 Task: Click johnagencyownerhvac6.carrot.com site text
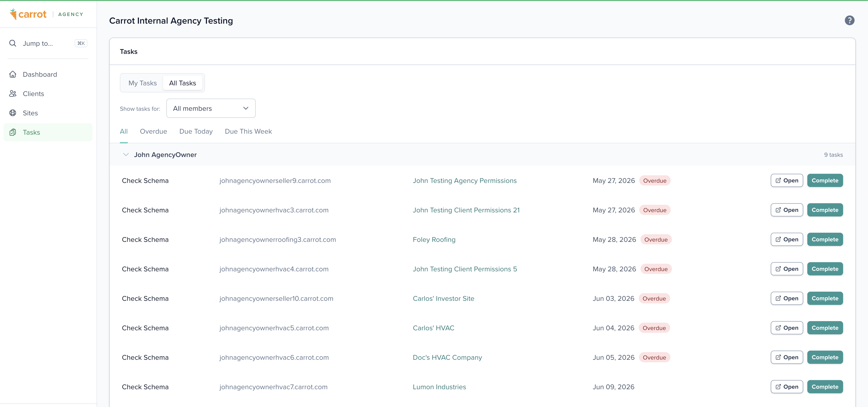274,357
